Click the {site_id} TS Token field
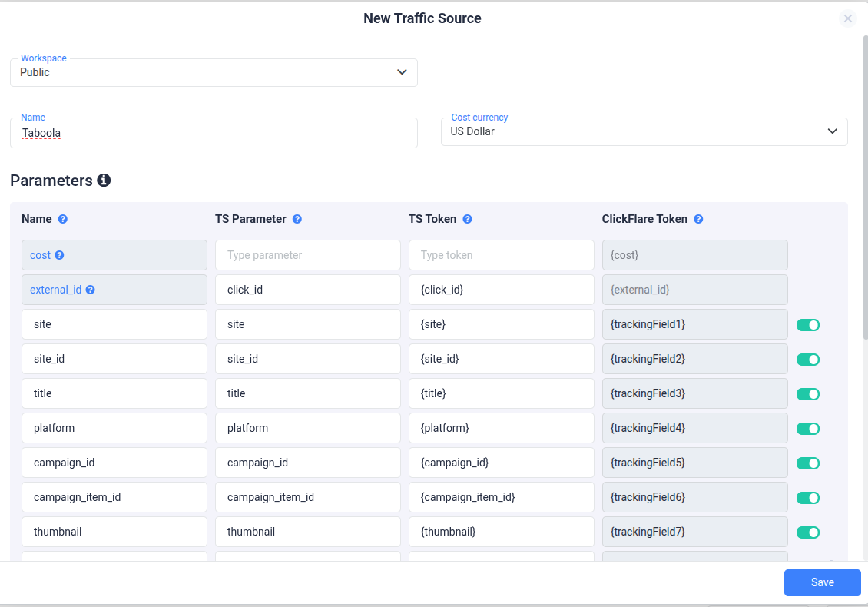This screenshot has height=607, width=868. (x=502, y=359)
